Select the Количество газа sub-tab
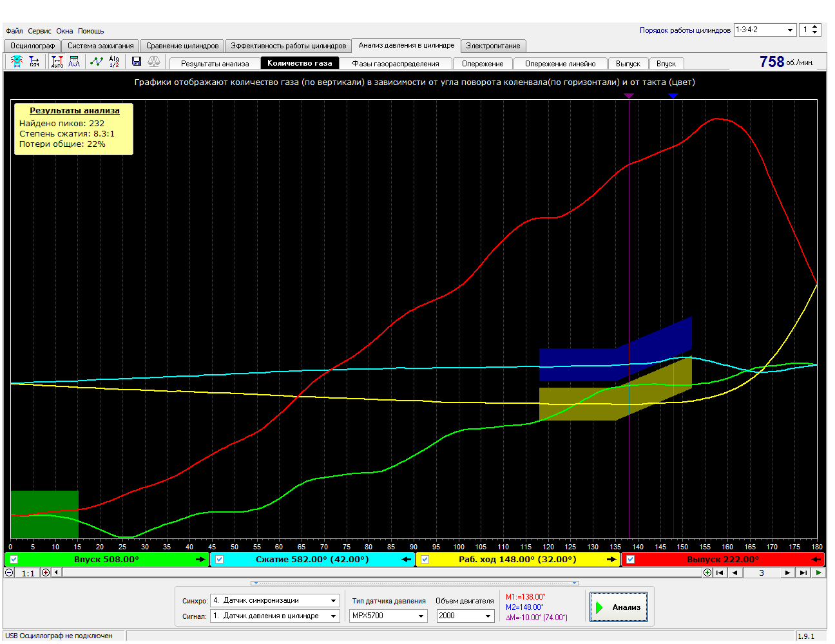The height and width of the screenshot is (644, 835). coord(300,63)
